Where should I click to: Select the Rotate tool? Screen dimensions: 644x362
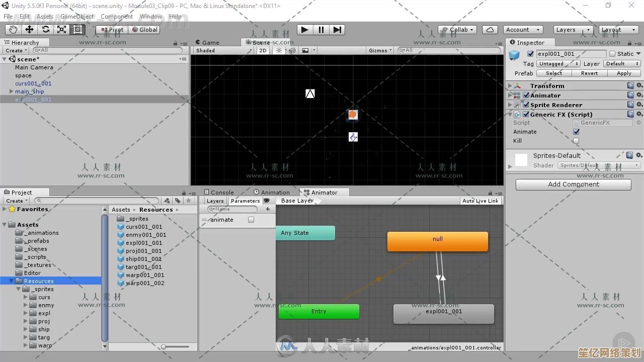point(45,30)
